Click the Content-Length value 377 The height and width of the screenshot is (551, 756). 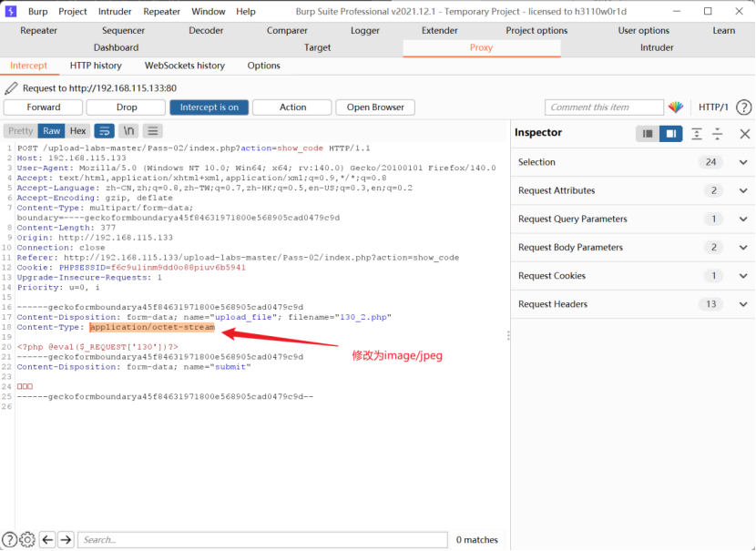(108, 228)
